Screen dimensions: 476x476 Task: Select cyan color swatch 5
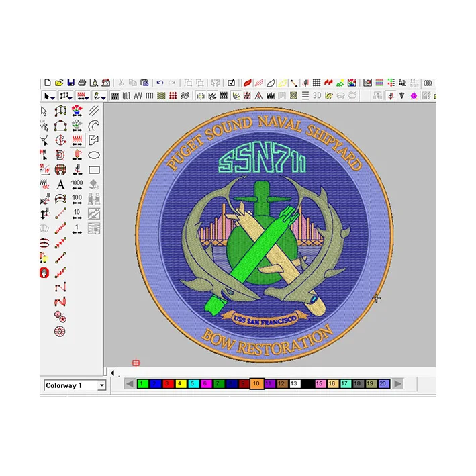coord(193,384)
